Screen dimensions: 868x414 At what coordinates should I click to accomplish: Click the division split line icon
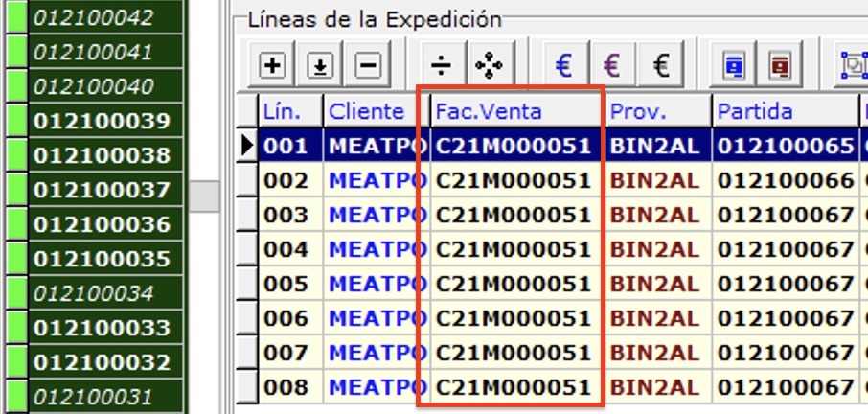(441, 65)
